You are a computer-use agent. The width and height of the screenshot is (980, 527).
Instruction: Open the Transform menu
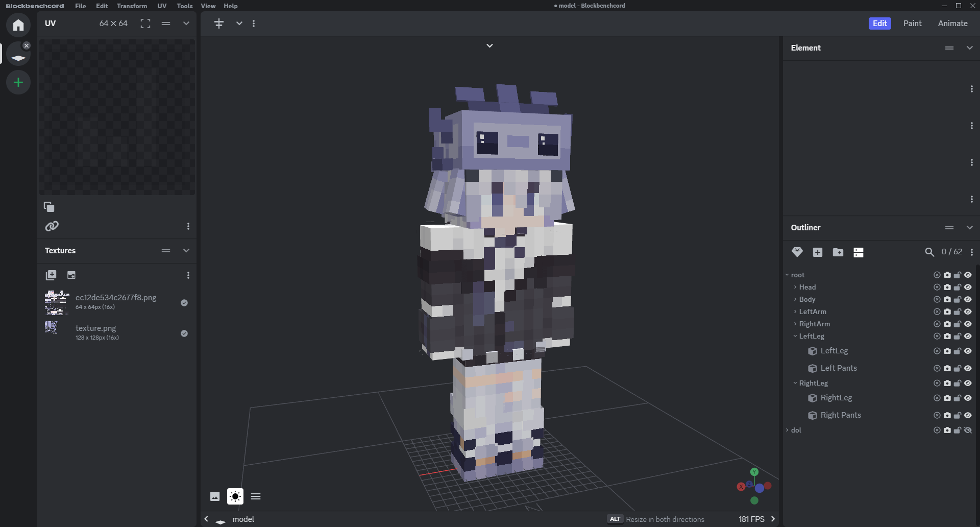[132, 6]
